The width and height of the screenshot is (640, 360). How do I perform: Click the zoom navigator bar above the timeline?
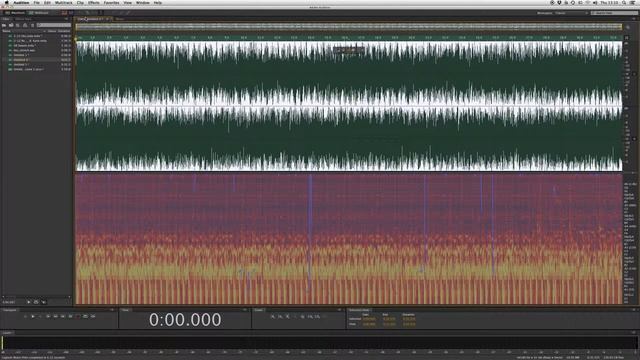[349, 27]
